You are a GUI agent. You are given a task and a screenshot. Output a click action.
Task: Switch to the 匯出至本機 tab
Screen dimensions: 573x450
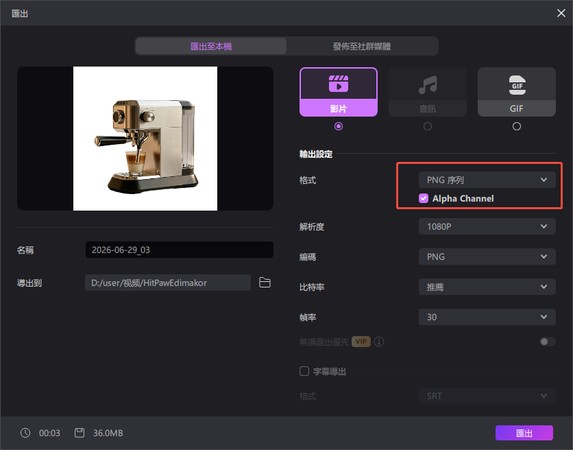(211, 46)
